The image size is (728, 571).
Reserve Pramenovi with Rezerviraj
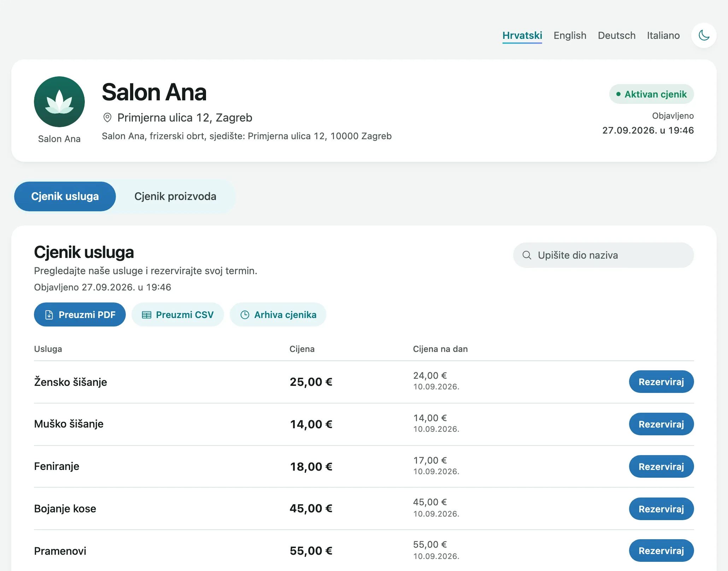(661, 551)
